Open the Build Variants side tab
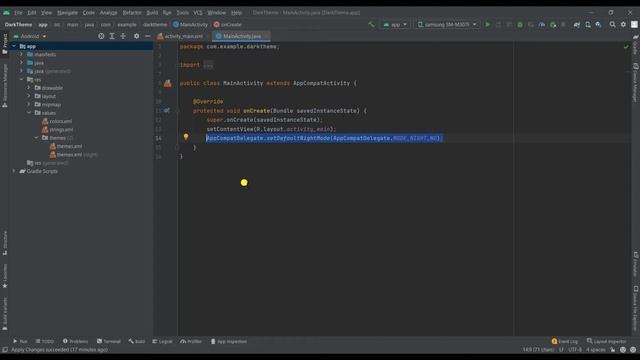The width and height of the screenshot is (640, 360). [x=5, y=313]
